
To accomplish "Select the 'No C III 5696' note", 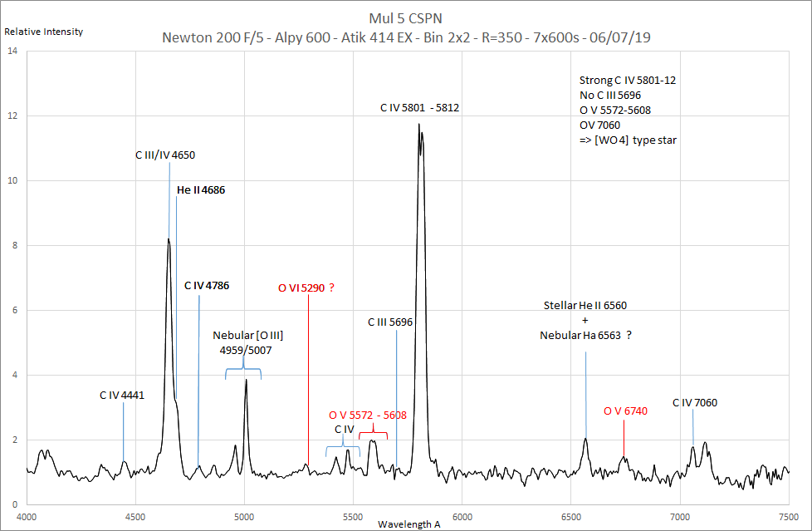I will coord(610,96).
